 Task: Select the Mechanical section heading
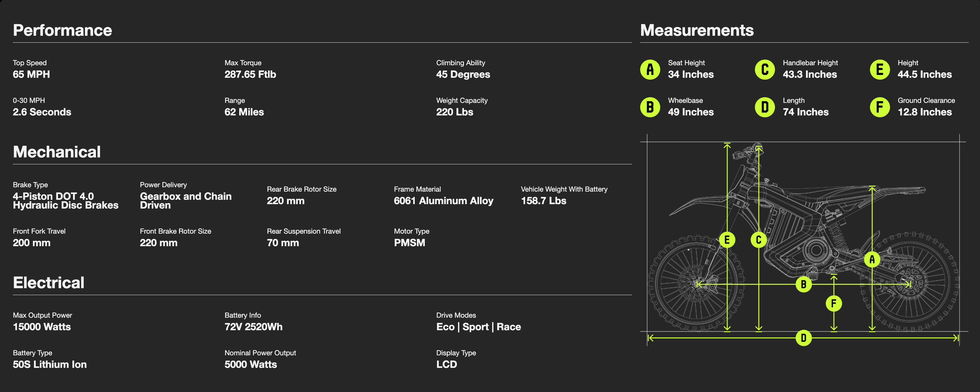57,152
